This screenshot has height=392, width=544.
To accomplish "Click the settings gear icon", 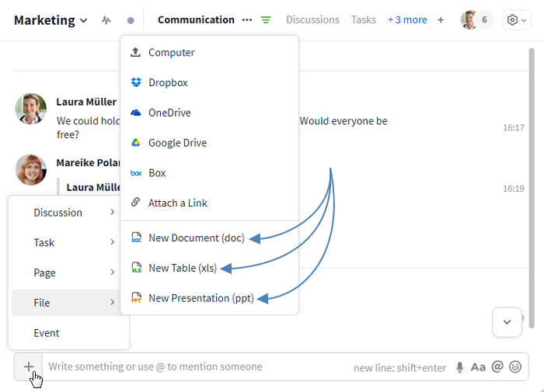I will click(516, 20).
